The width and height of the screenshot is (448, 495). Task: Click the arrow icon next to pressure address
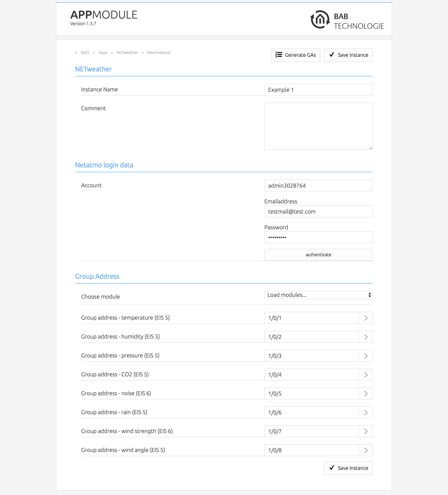click(366, 356)
